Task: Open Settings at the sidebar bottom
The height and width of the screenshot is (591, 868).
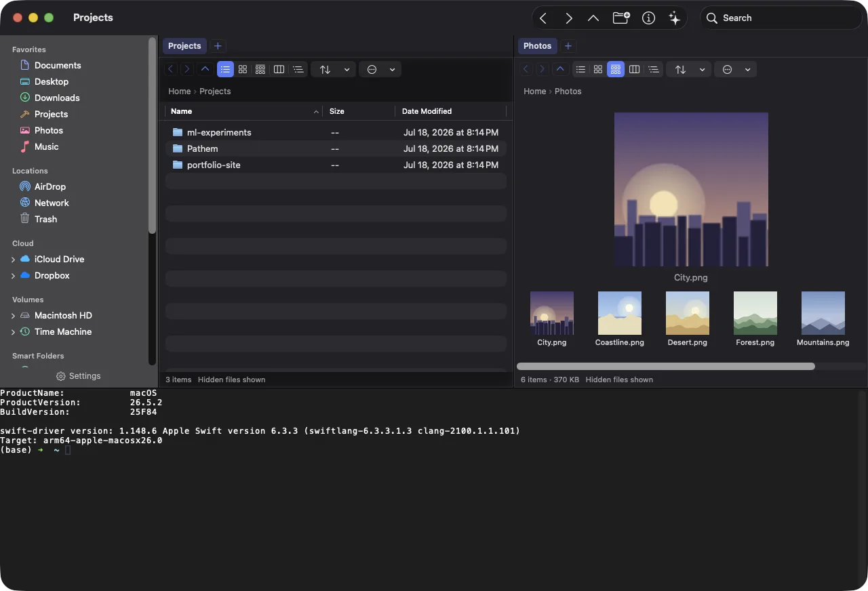Action: pyautogui.click(x=78, y=376)
